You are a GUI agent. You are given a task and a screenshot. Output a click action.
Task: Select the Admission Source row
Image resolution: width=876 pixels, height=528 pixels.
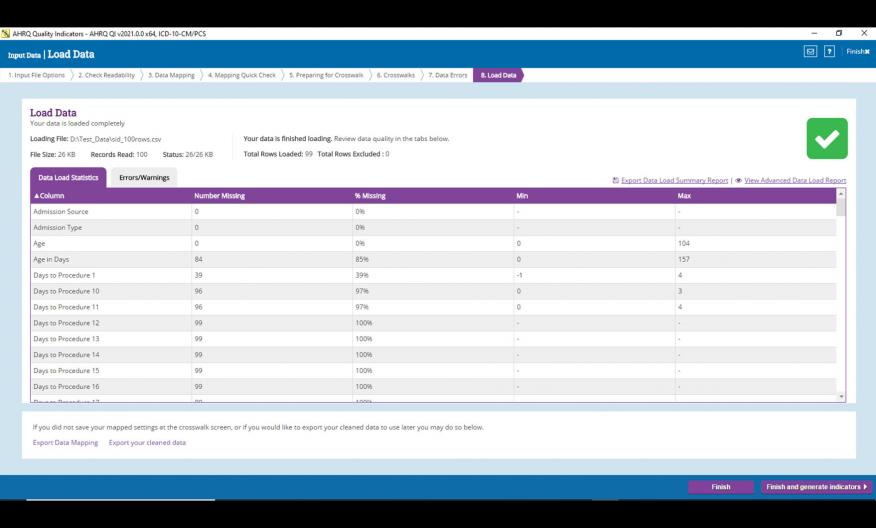pos(434,212)
